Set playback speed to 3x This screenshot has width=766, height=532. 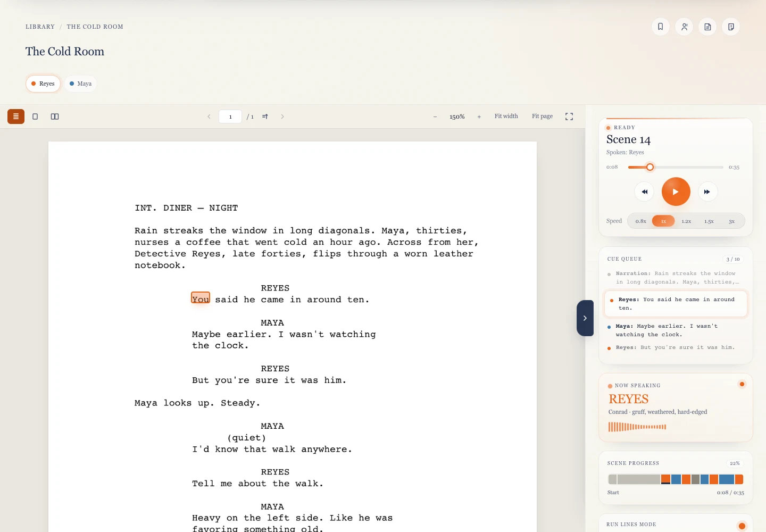(732, 221)
